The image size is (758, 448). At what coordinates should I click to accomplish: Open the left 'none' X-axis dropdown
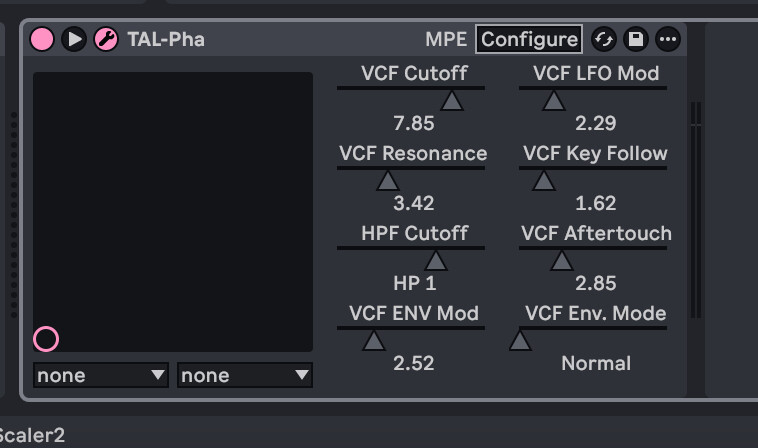(x=101, y=375)
